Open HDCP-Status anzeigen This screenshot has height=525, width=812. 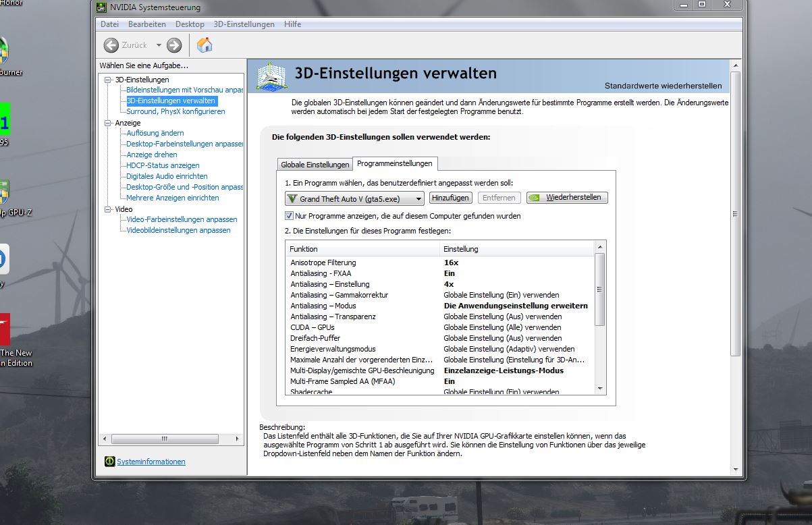[163, 165]
